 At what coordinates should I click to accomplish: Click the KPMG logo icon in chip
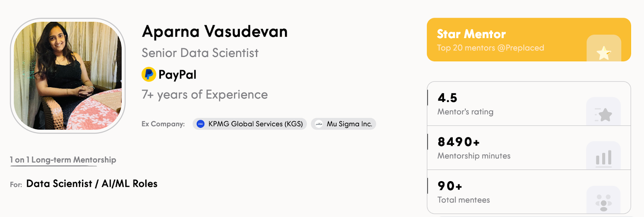[x=200, y=124]
